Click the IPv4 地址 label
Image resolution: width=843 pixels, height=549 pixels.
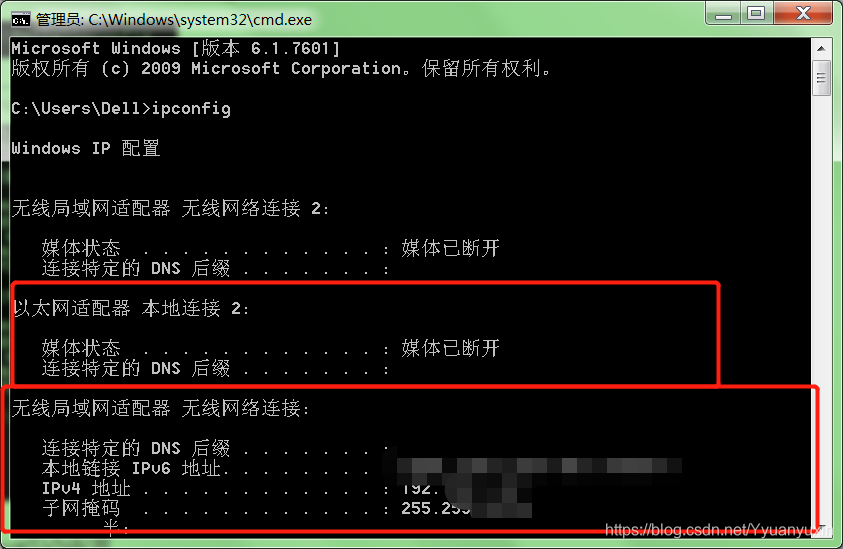pyautogui.click(x=86, y=488)
